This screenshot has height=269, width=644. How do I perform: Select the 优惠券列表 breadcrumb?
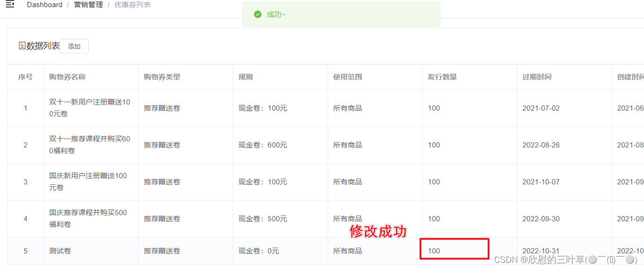point(132,5)
